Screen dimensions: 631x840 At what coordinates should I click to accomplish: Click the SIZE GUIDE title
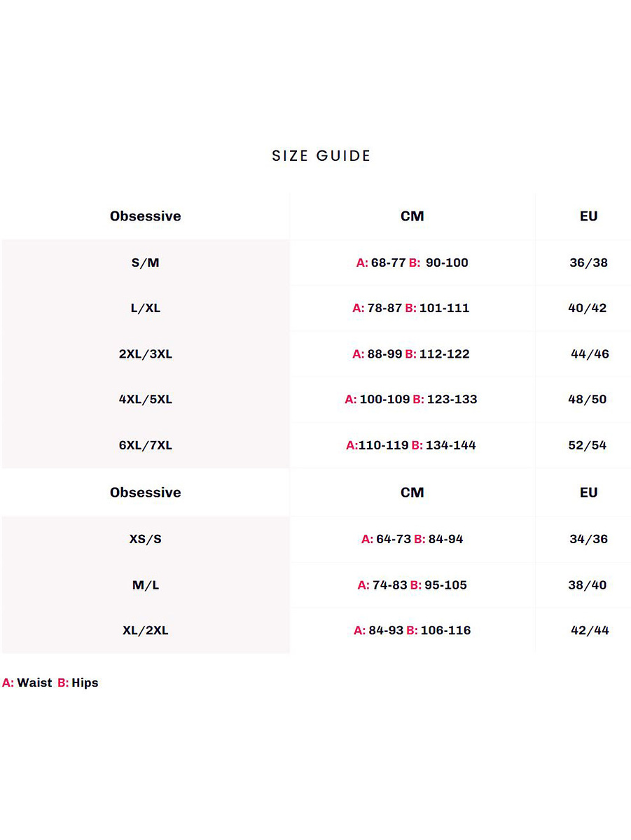[x=321, y=156]
